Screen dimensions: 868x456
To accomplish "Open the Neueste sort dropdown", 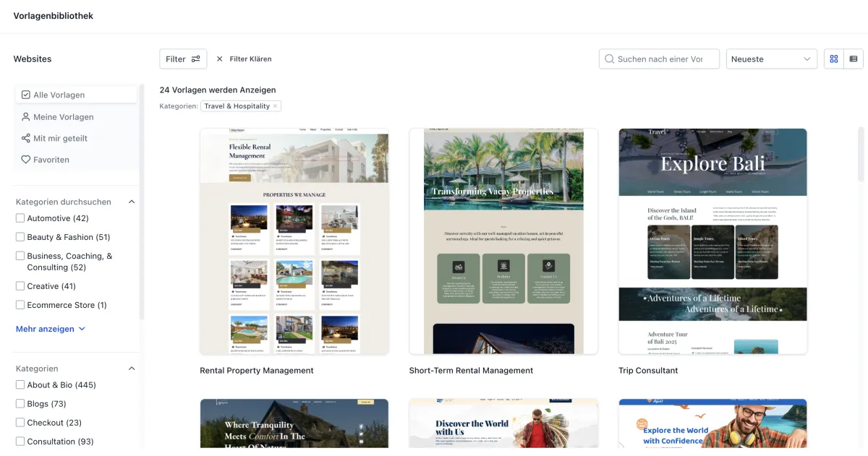I will click(x=771, y=59).
